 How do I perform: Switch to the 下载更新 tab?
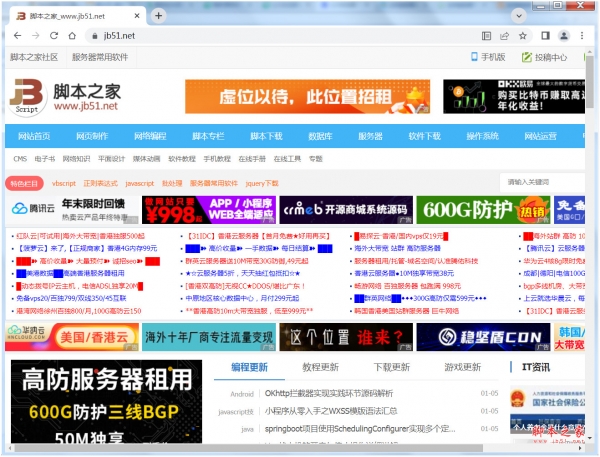(391, 367)
